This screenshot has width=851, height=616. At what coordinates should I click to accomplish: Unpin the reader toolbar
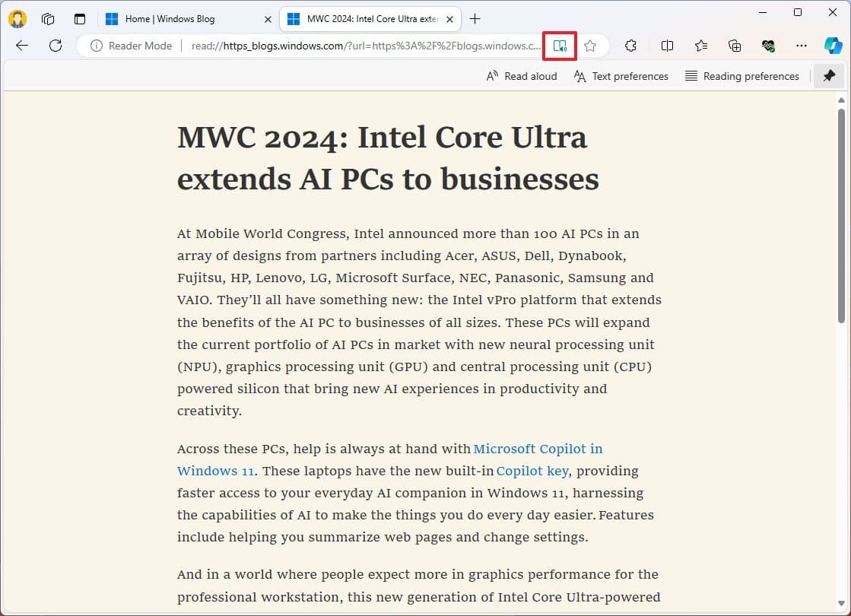pyautogui.click(x=829, y=76)
